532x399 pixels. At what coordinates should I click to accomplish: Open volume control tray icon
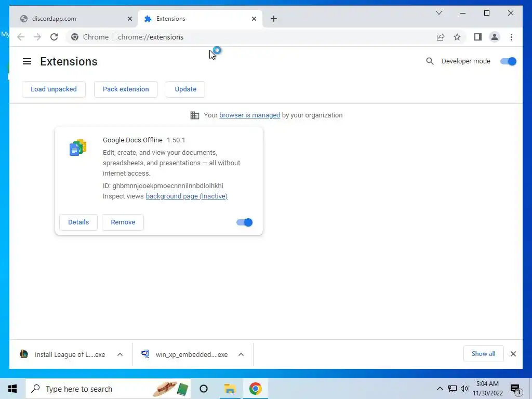(464, 389)
